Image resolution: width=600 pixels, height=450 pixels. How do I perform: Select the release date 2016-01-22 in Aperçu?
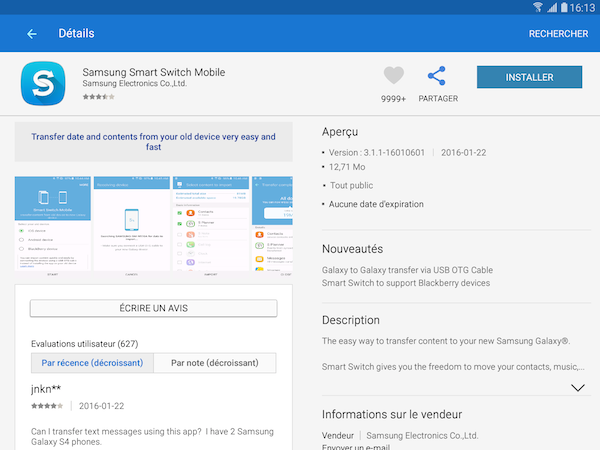[x=463, y=153]
